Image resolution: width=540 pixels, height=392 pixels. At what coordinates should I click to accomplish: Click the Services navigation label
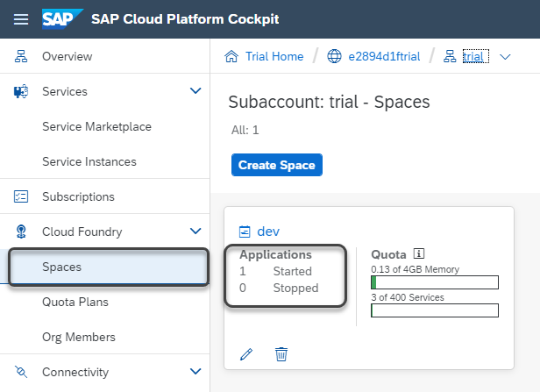click(65, 91)
